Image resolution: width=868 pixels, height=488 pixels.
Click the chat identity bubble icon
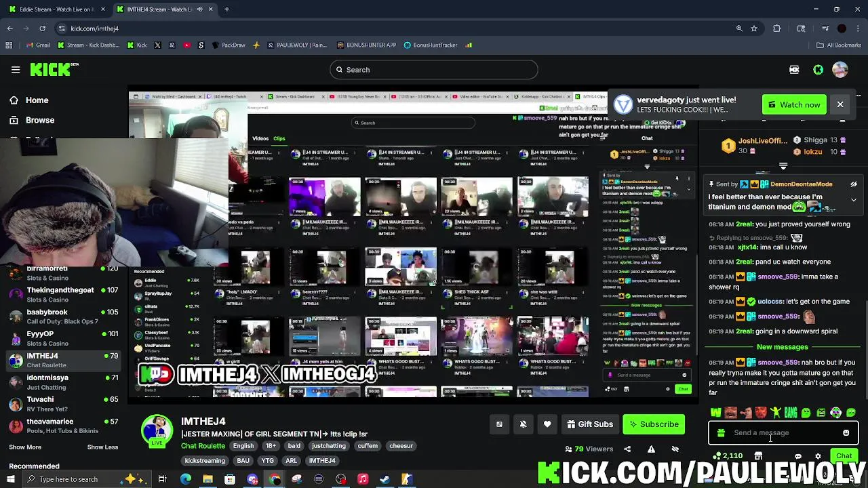tap(798, 456)
